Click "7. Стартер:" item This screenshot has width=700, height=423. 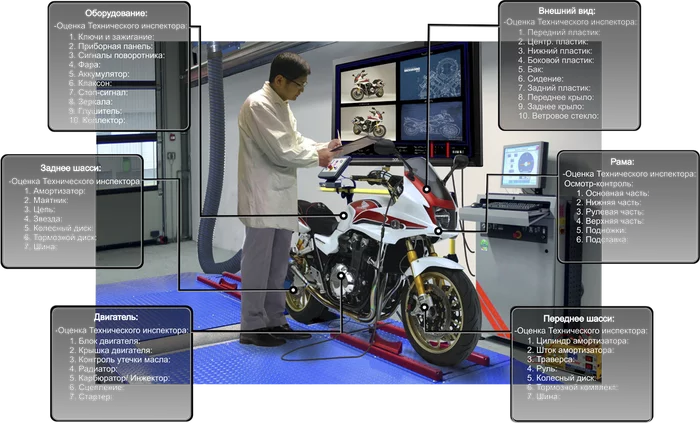(x=91, y=396)
